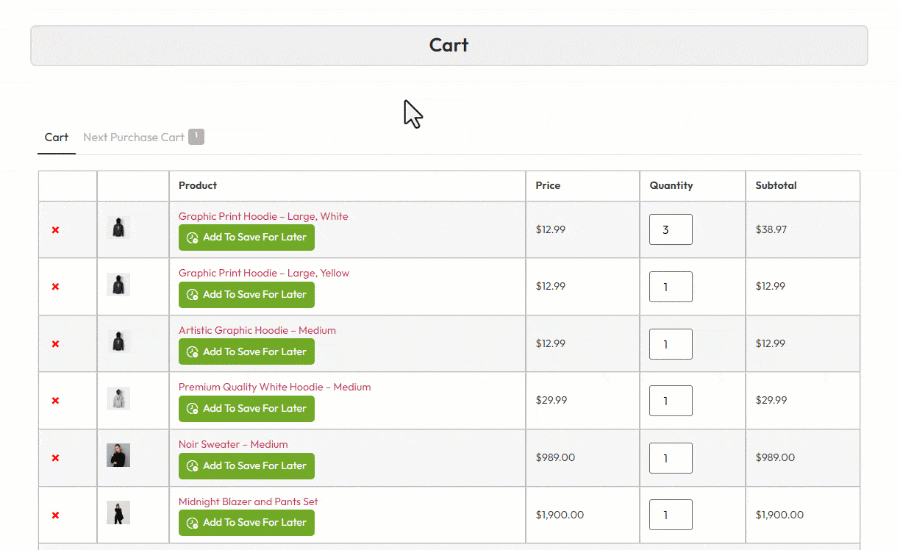Save Graphic Print Hoodie Large White for later

(x=246, y=238)
